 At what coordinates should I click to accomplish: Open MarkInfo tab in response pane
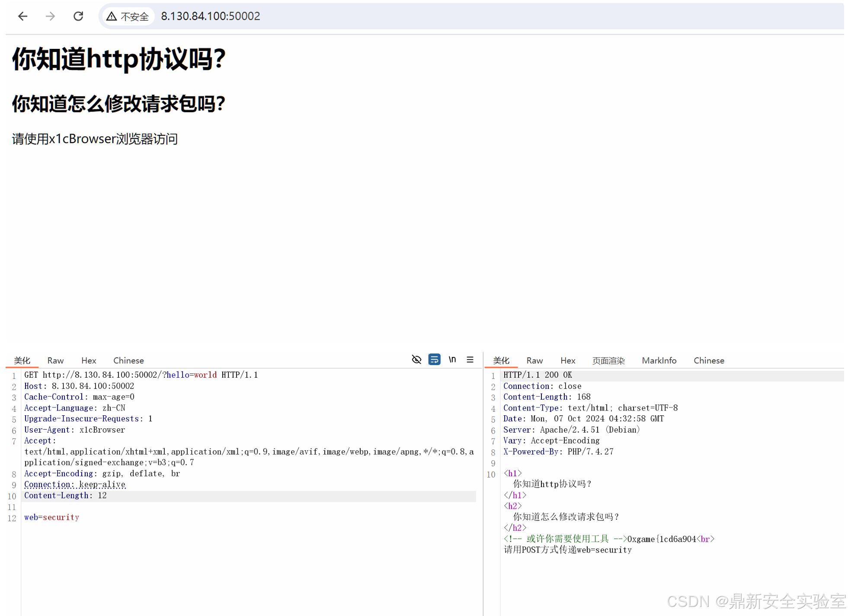coord(659,360)
